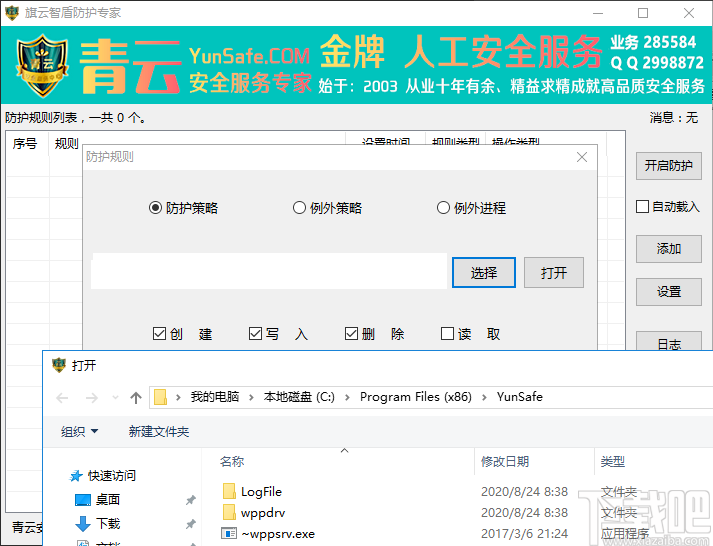The height and width of the screenshot is (546, 713).
Task: Click the 日志 button
Action: tap(668, 341)
